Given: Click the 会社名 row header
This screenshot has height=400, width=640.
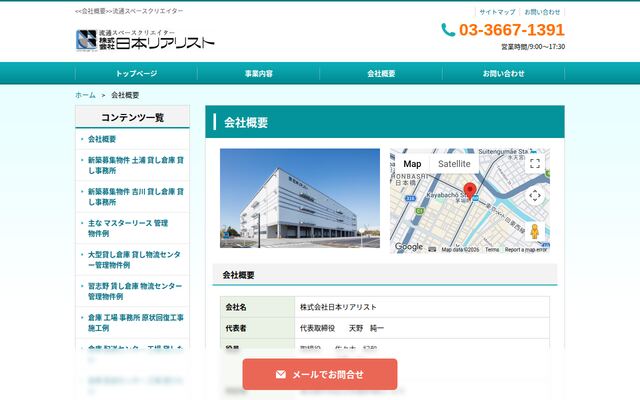Looking at the screenshot, I should pyautogui.click(x=258, y=307).
